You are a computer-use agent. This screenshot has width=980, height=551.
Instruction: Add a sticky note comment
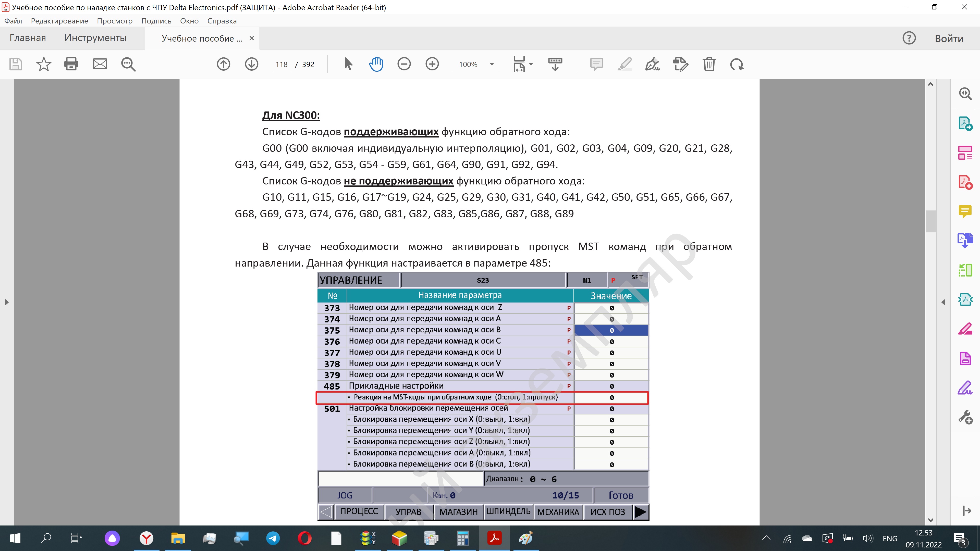[596, 64]
